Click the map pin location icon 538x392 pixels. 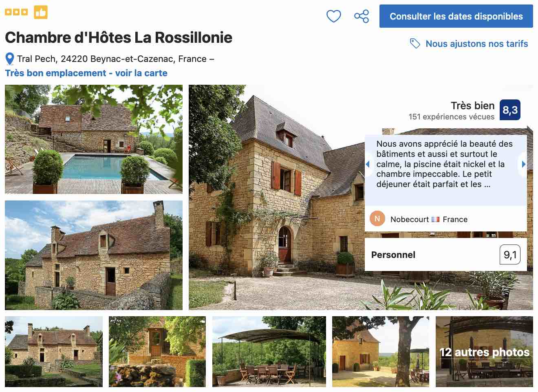[x=10, y=59]
